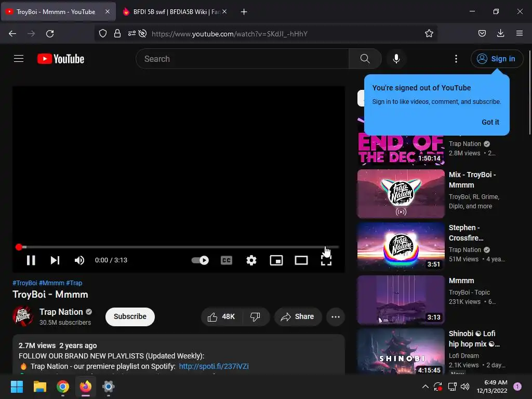Start voice search with microphone icon
This screenshot has width=532, height=399.
pos(396,59)
